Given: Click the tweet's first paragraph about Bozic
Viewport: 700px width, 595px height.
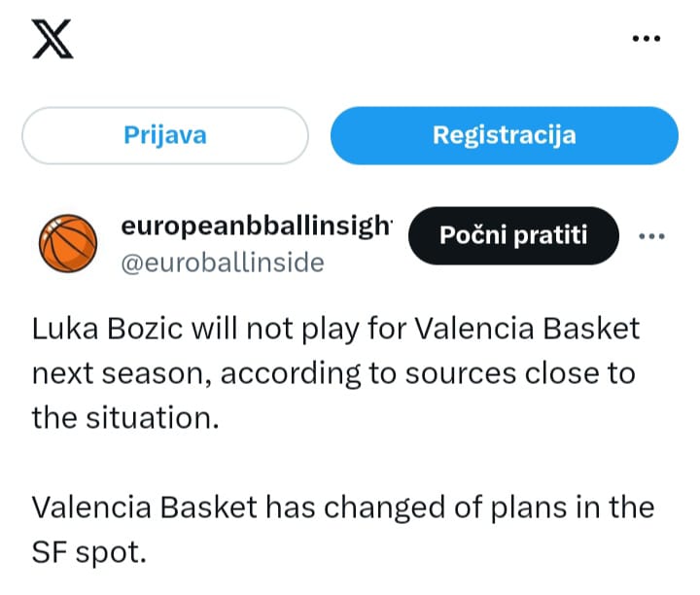Looking at the screenshot, I should coord(336,371).
